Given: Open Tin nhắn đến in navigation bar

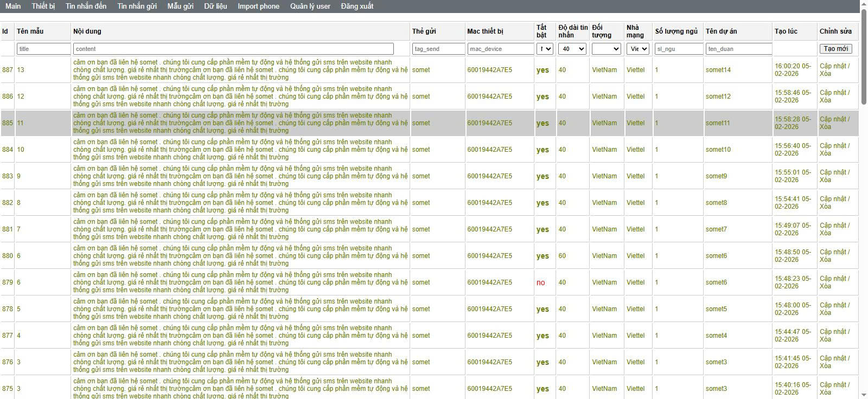Looking at the screenshot, I should pyautogui.click(x=86, y=7).
